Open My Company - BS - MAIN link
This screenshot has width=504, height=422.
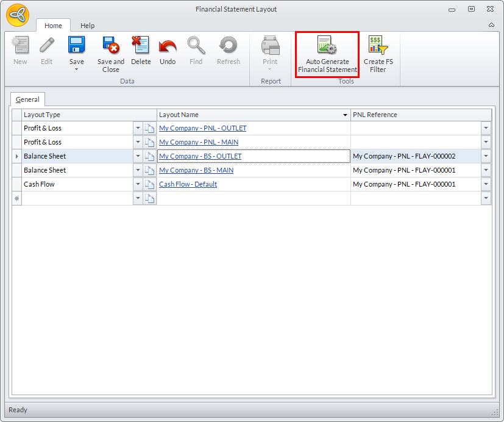click(196, 170)
